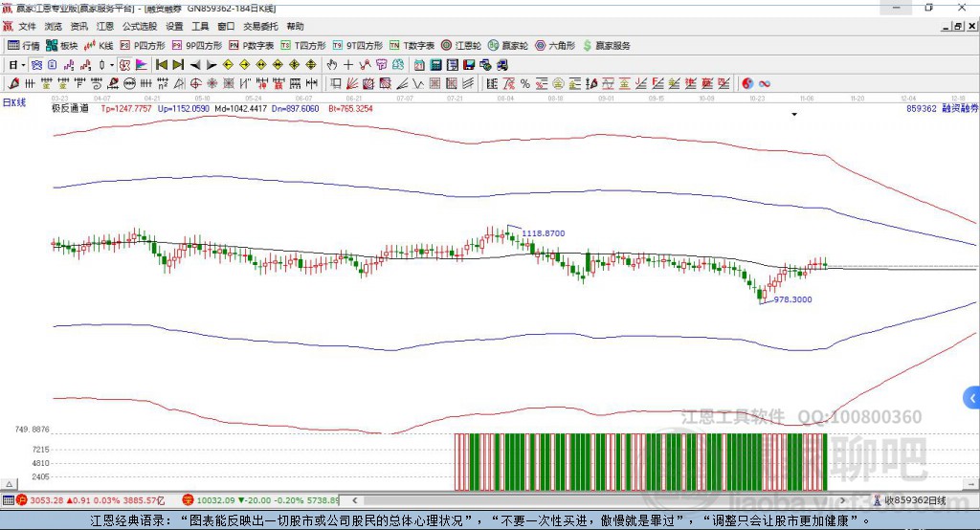This screenshot has width=980, height=530.
Task: Open the T四方形 tool
Action: [x=303, y=46]
